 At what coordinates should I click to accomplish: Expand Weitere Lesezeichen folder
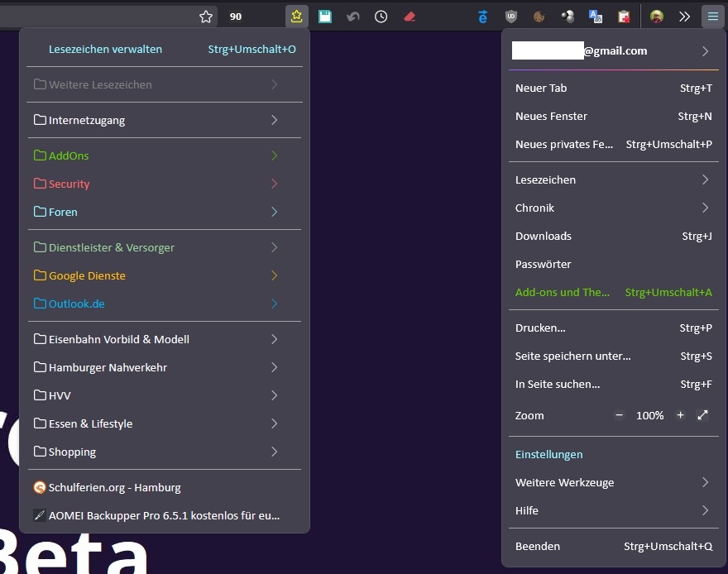165,84
